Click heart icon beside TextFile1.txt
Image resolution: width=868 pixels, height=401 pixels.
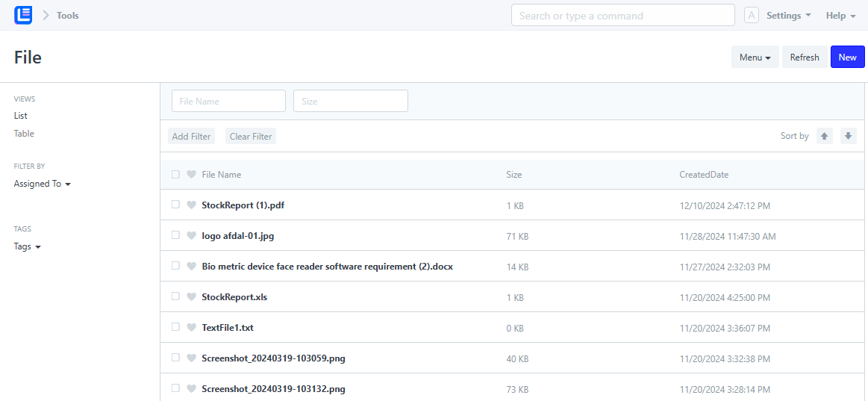(x=192, y=327)
